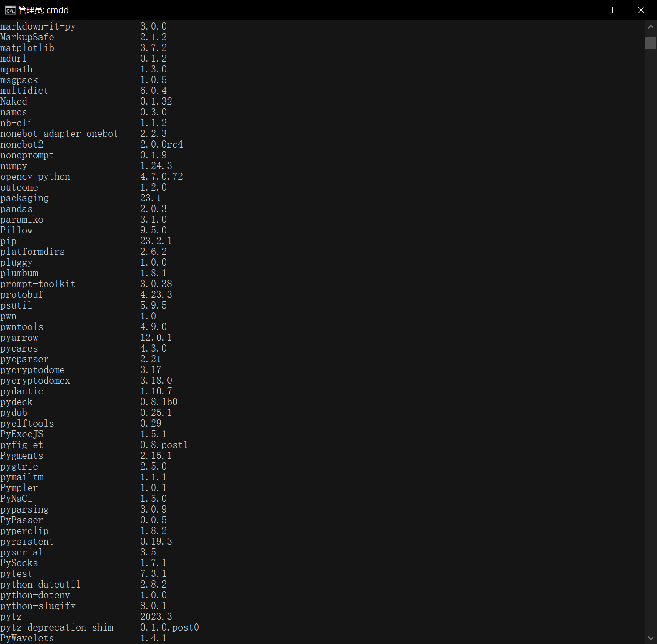Viewport: 657px width, 644px height.
Task: Click the nonebot-adapter-onebot package name
Action: [60, 134]
